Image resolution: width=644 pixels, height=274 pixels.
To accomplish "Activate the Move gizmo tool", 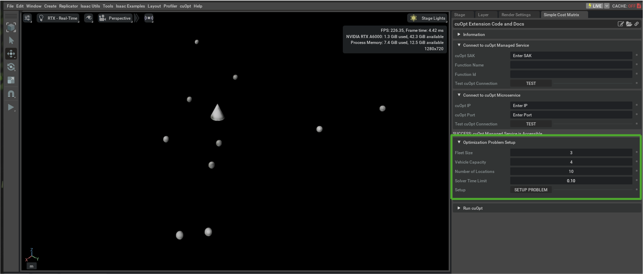I will [x=11, y=54].
